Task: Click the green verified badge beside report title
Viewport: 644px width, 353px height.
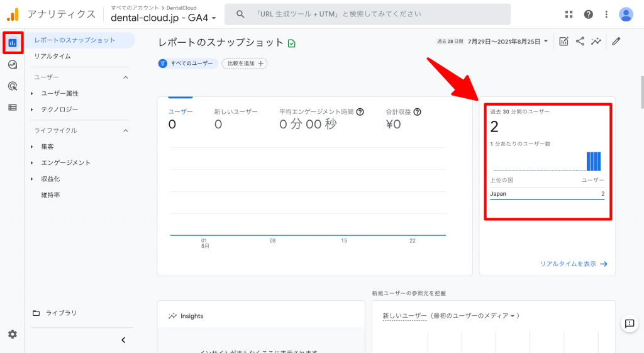Action: [x=292, y=43]
